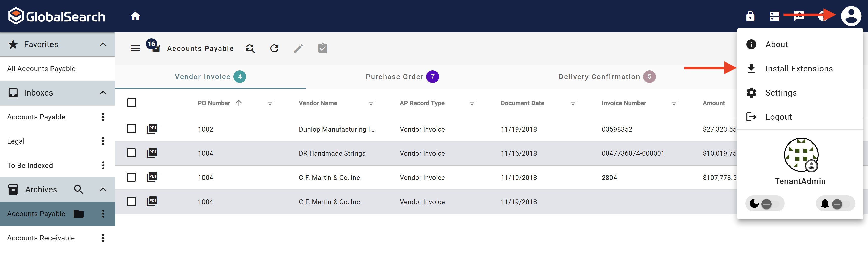Screen dimensions: 868x253
Task: Collapse the Inboxes section
Action: 103,93
